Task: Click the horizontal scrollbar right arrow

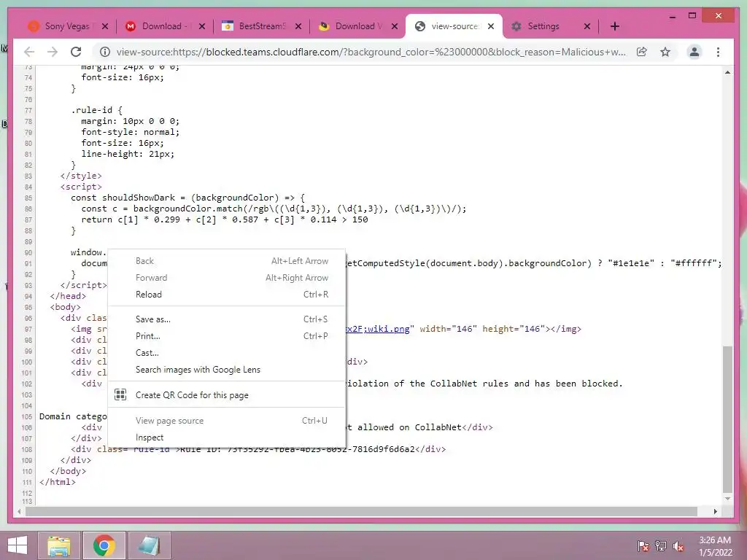Action: [715, 511]
